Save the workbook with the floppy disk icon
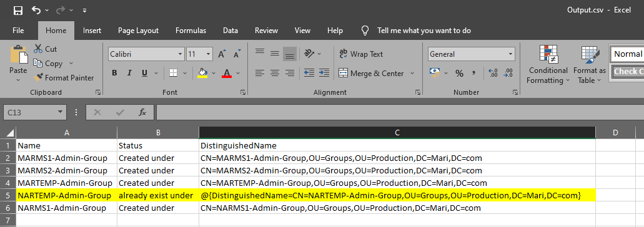Screen dimensions: 644x227 click(x=18, y=10)
